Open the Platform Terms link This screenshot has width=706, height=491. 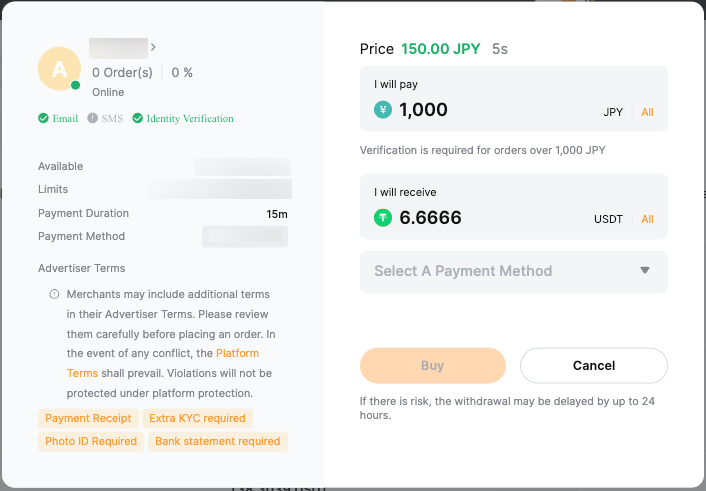tap(237, 354)
